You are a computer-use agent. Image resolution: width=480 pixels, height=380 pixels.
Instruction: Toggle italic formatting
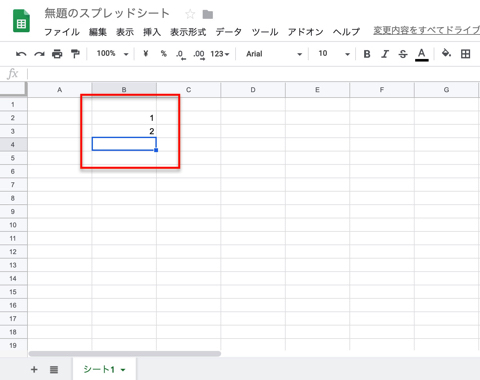pos(385,54)
